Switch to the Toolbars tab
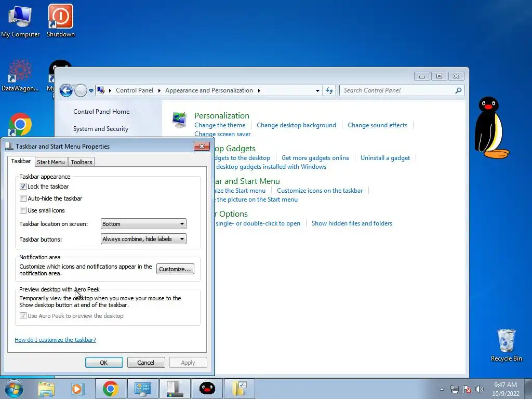The width and height of the screenshot is (532, 399). [82, 162]
